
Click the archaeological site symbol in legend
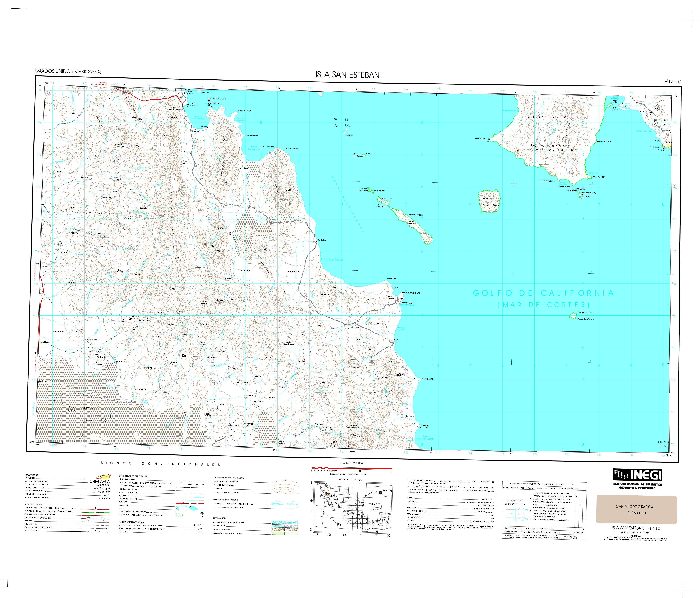(202, 513)
